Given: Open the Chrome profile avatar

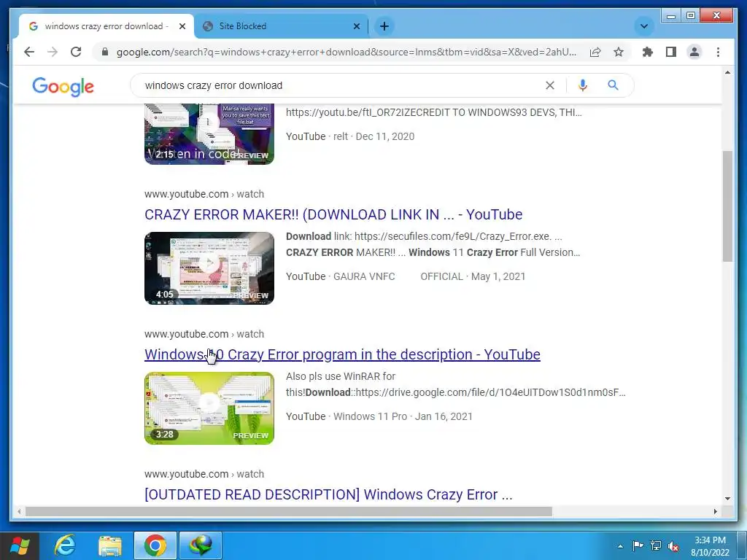Looking at the screenshot, I should [x=694, y=52].
